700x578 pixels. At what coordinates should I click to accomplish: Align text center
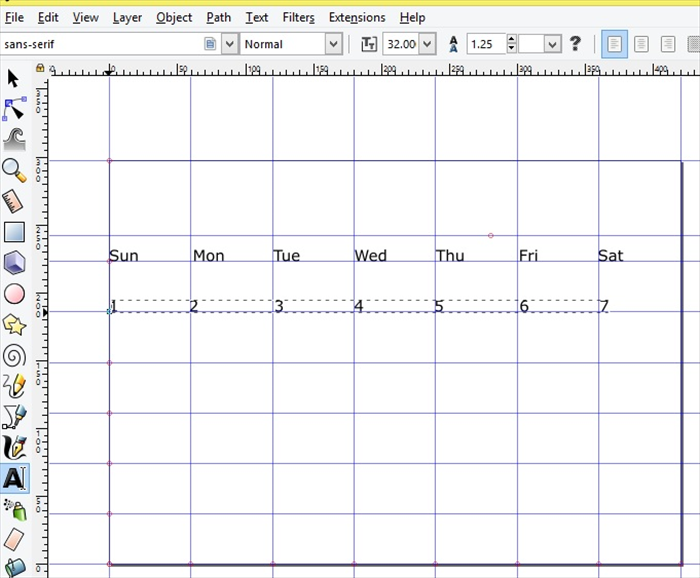[x=641, y=44]
